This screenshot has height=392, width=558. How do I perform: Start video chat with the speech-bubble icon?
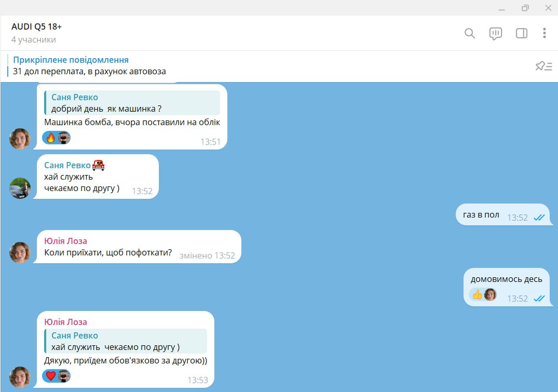tap(495, 33)
